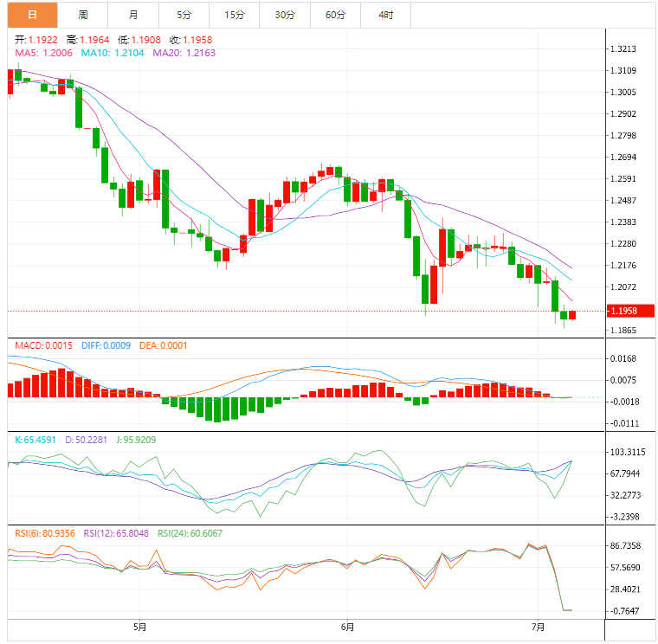
Task: Click the high price 1.1964 value
Action: (x=94, y=41)
